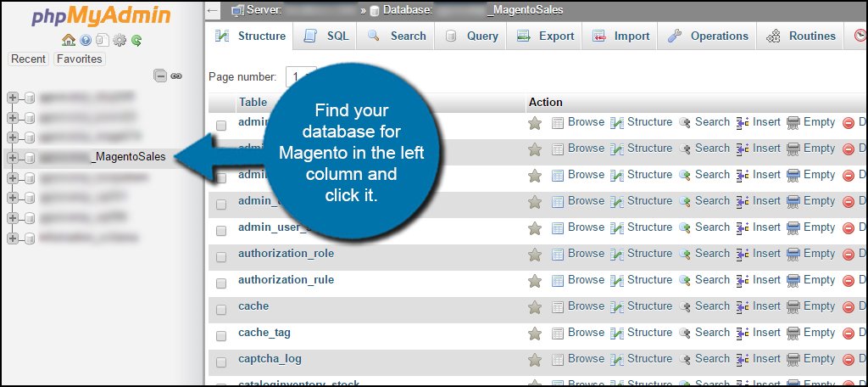The image size is (868, 387).
Task: Click the phpMyAdmin logo
Action: pyautogui.click(x=102, y=16)
